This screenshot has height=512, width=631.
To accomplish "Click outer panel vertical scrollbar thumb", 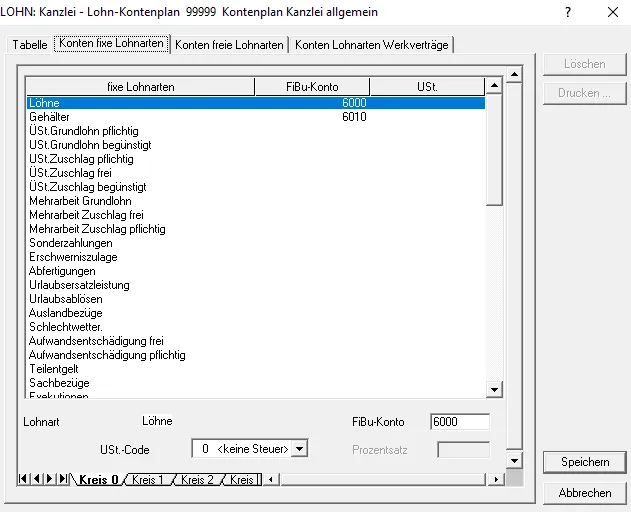I will [514, 266].
